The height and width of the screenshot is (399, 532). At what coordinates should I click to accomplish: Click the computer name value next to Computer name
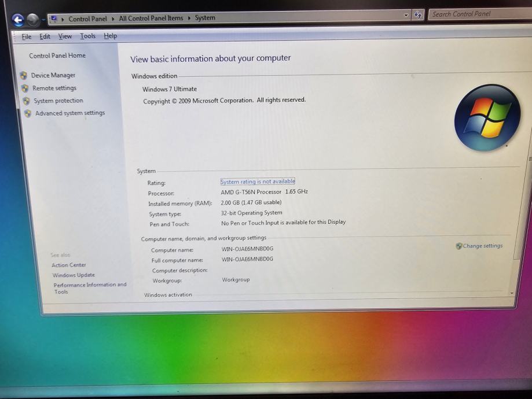click(247, 249)
